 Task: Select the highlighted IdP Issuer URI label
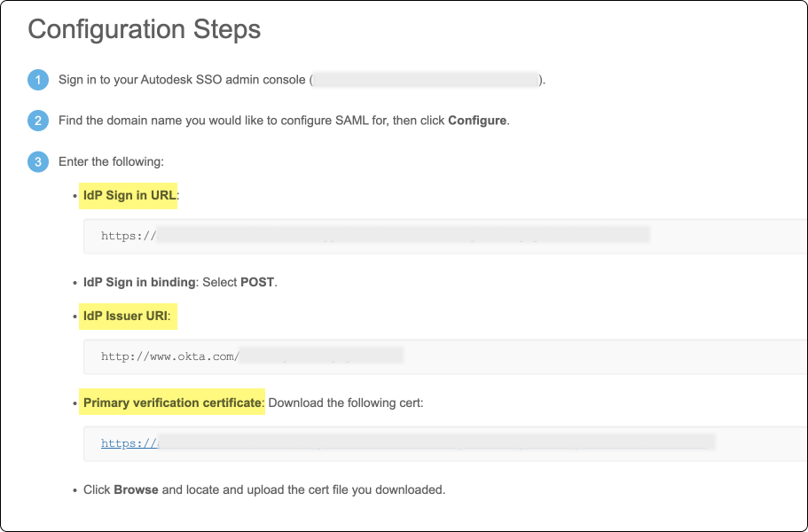point(129,316)
